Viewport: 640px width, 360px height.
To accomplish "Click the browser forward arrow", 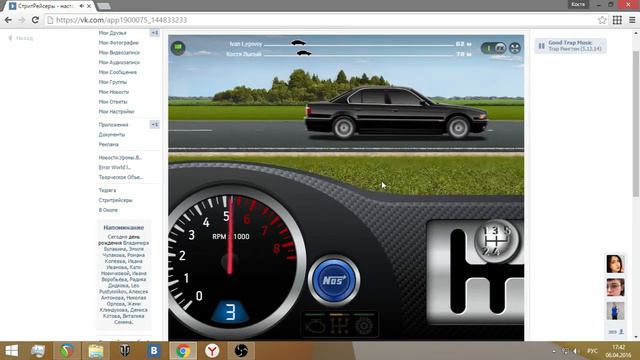I will [x=22, y=20].
